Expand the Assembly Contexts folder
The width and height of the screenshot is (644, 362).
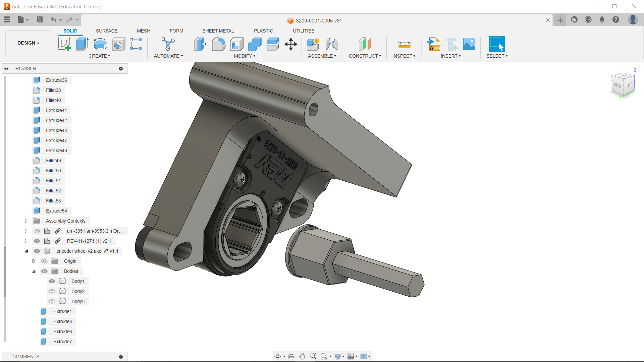point(26,221)
